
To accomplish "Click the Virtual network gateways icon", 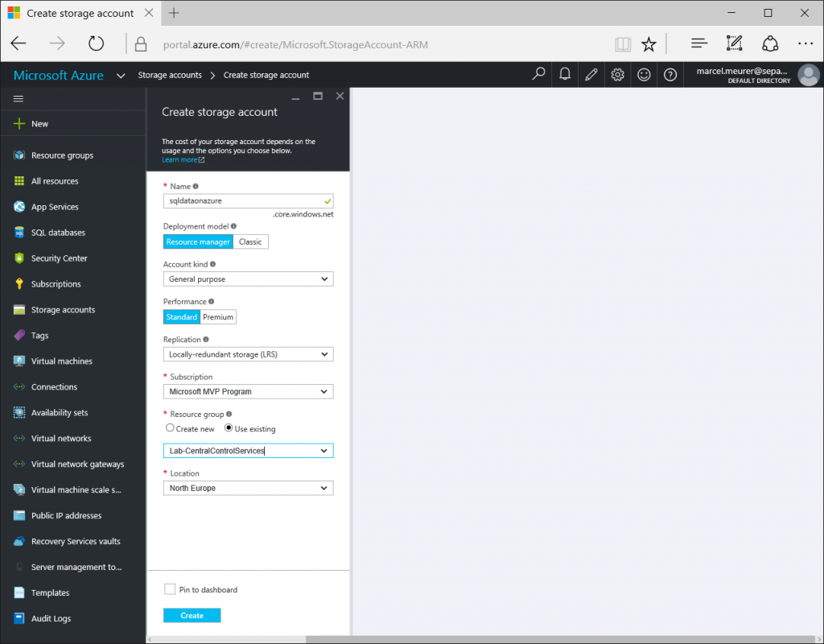I will pyautogui.click(x=19, y=464).
